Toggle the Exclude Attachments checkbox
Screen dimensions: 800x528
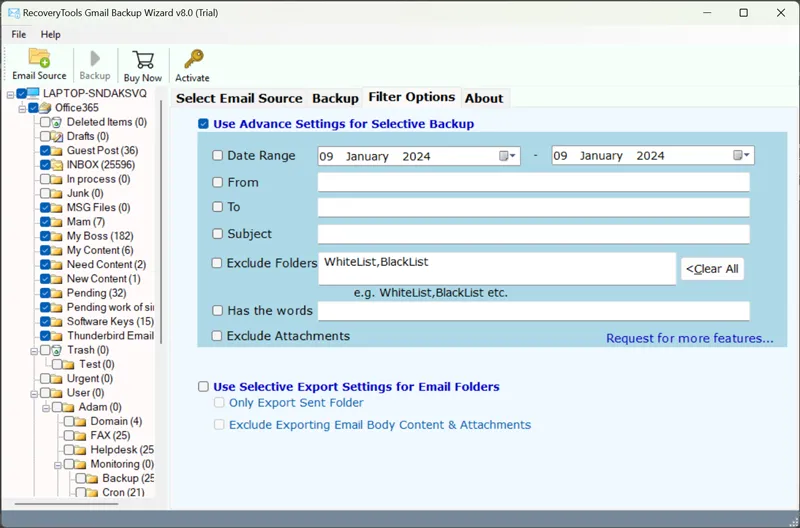pos(218,337)
